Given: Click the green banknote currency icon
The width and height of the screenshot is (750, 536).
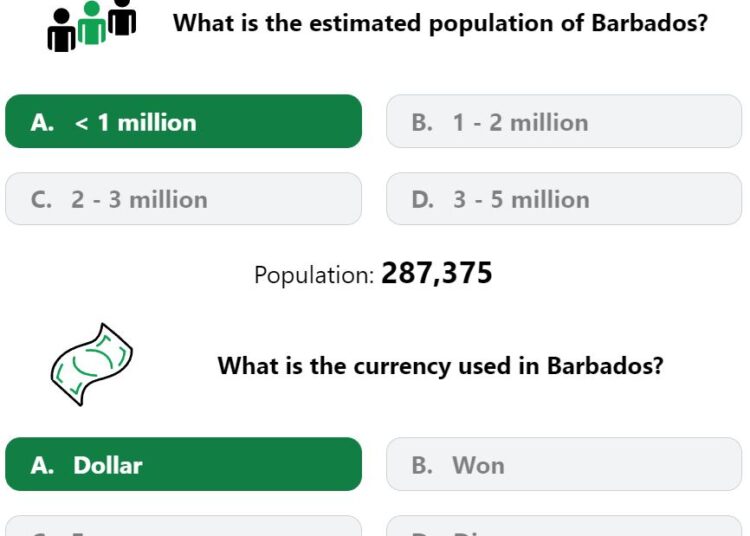Looking at the screenshot, I should pyautogui.click(x=91, y=365).
